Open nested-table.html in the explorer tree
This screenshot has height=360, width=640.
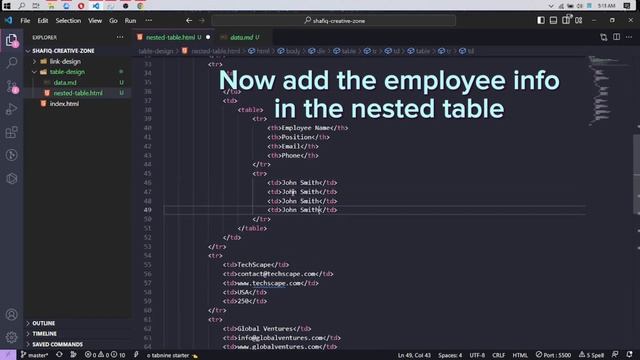click(78, 93)
